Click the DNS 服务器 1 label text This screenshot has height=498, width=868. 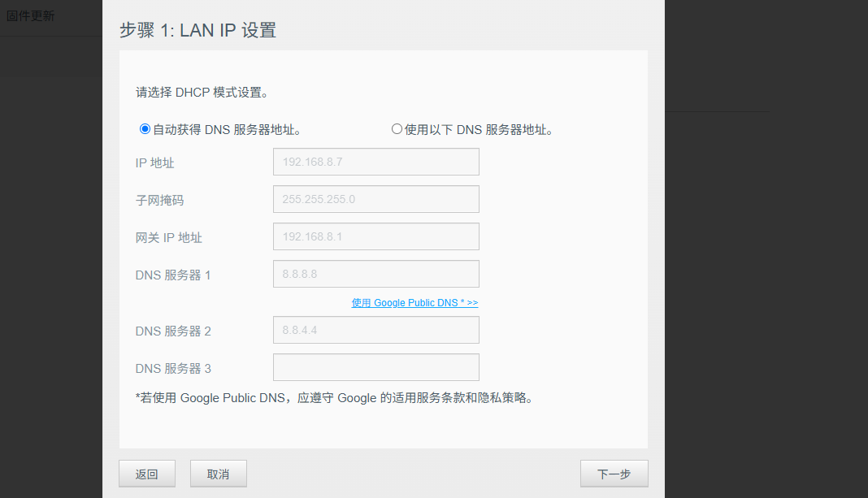(x=173, y=275)
